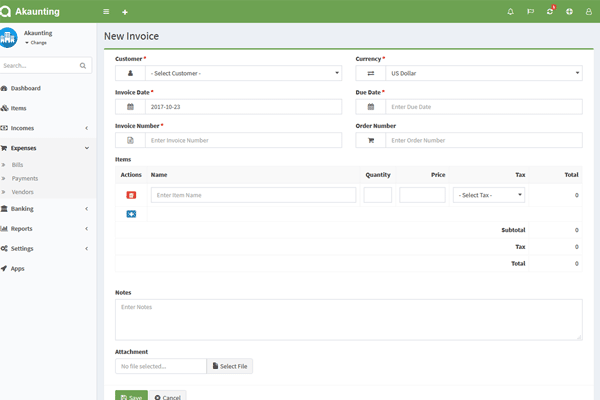This screenshot has width=600, height=400.
Task: Click the green Save button
Action: pyautogui.click(x=131, y=396)
